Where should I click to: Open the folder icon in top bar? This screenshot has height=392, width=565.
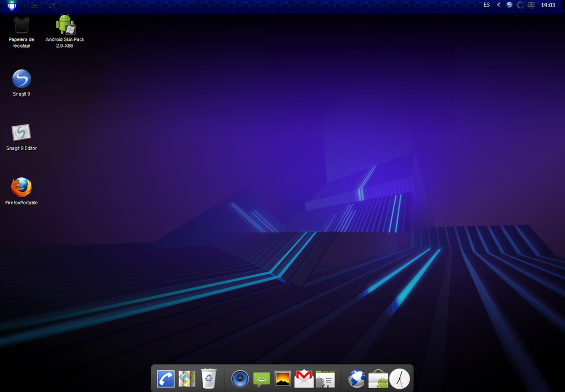[34, 6]
